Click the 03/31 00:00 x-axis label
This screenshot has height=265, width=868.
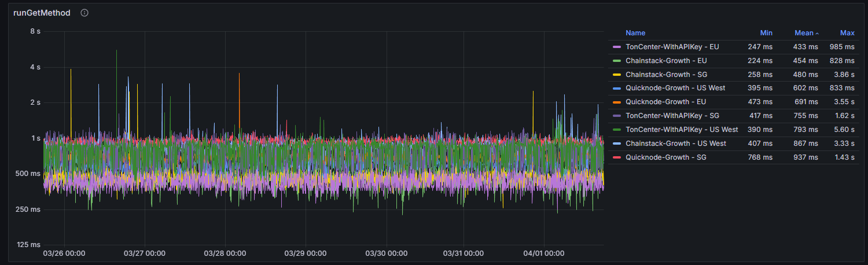pos(465,253)
